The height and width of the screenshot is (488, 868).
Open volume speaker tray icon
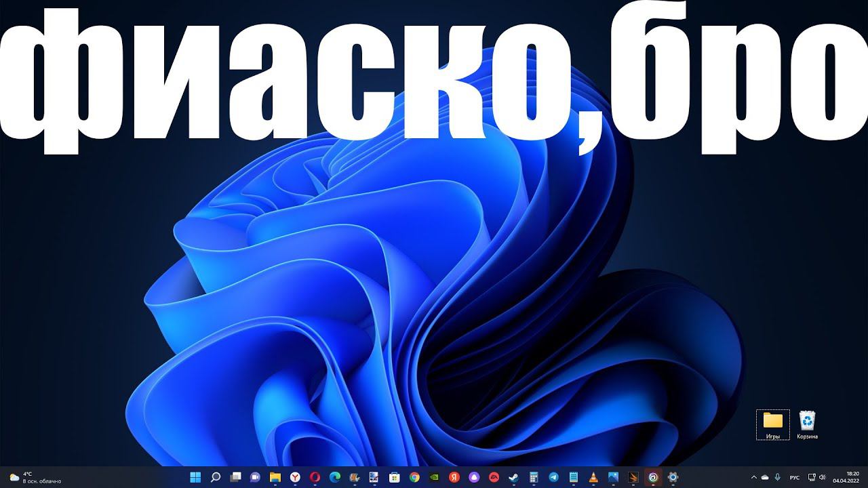[822, 477]
